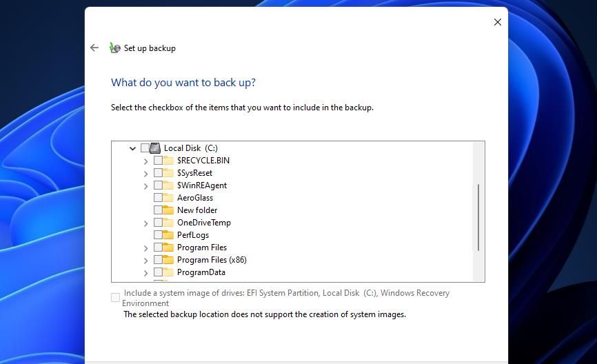Select the $SysReset label

pyautogui.click(x=194, y=173)
